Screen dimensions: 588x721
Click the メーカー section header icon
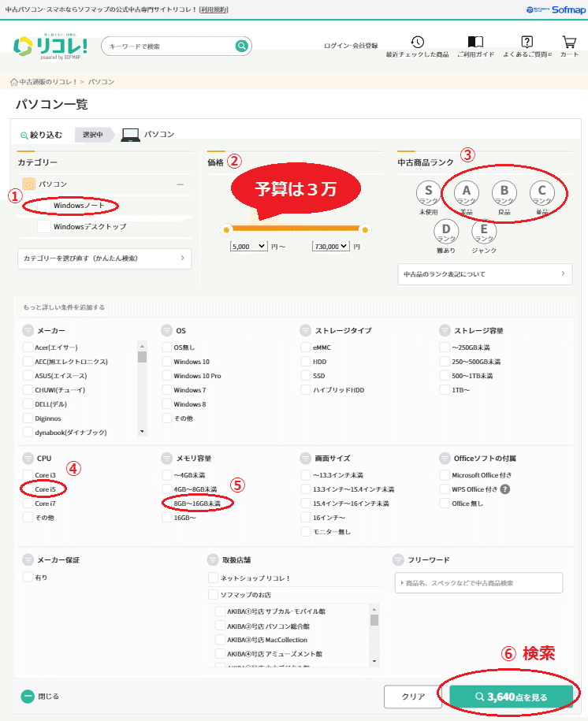pyautogui.click(x=28, y=331)
